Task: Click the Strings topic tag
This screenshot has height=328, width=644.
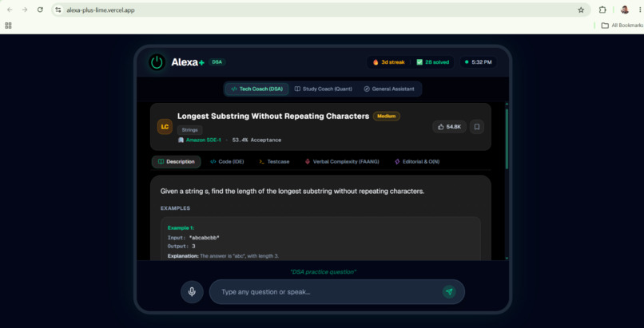Action: coord(189,130)
